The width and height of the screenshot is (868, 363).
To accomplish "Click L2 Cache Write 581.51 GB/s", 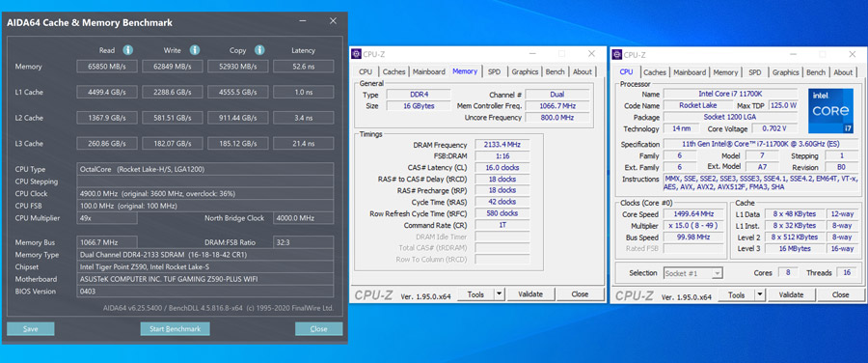I will tap(173, 118).
